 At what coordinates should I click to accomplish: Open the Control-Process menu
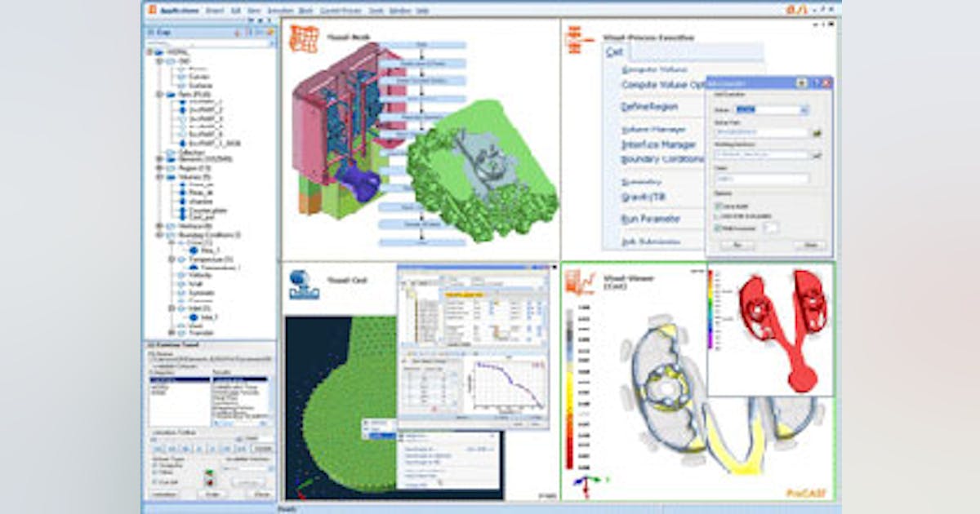pyautogui.click(x=340, y=11)
